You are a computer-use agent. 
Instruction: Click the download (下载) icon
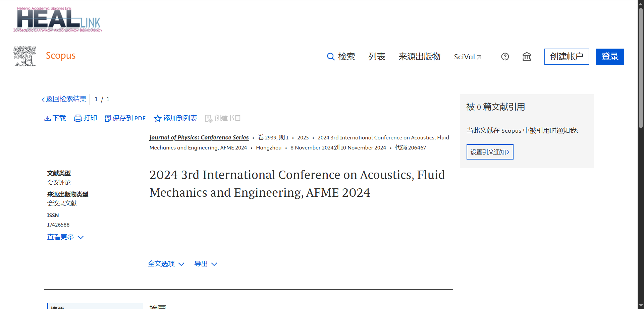tap(48, 118)
